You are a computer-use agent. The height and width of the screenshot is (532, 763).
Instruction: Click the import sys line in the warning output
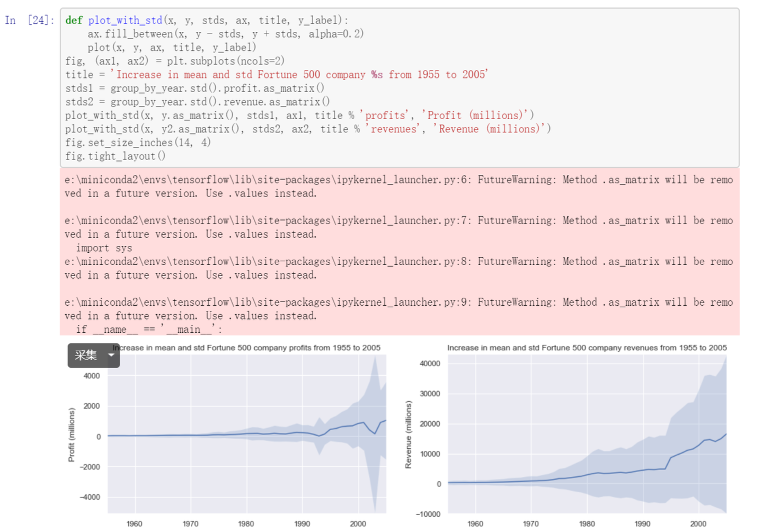(x=104, y=247)
